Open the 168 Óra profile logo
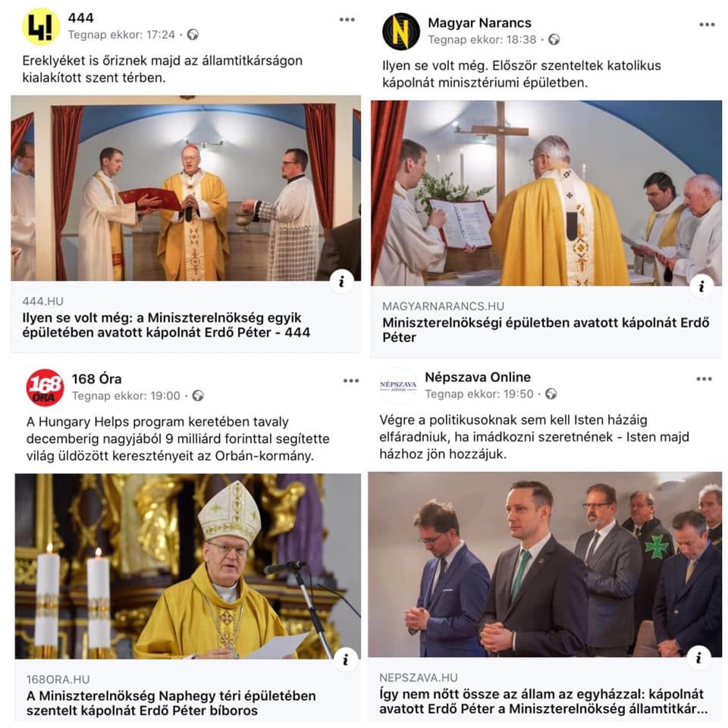728x728 pixels. coord(45,388)
